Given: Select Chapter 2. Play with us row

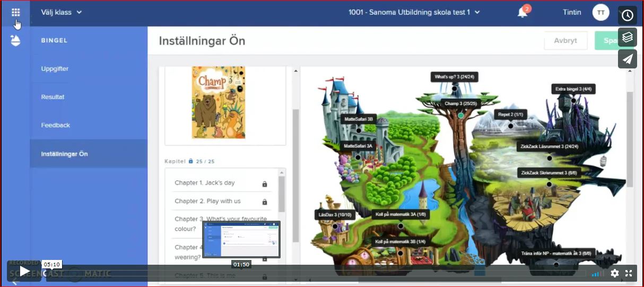Looking at the screenshot, I should coord(222,202).
